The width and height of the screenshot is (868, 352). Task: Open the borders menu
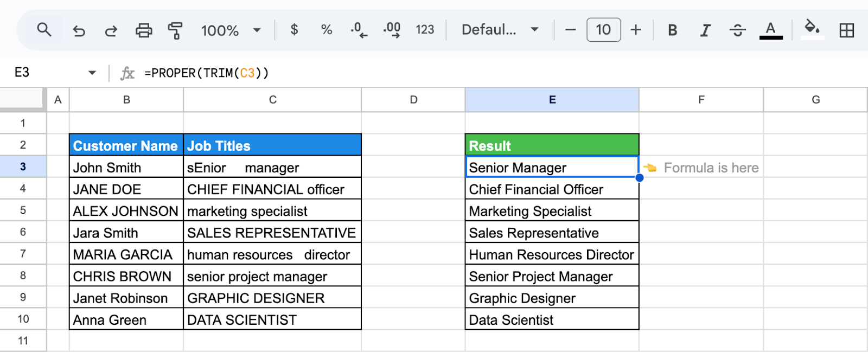[846, 30]
